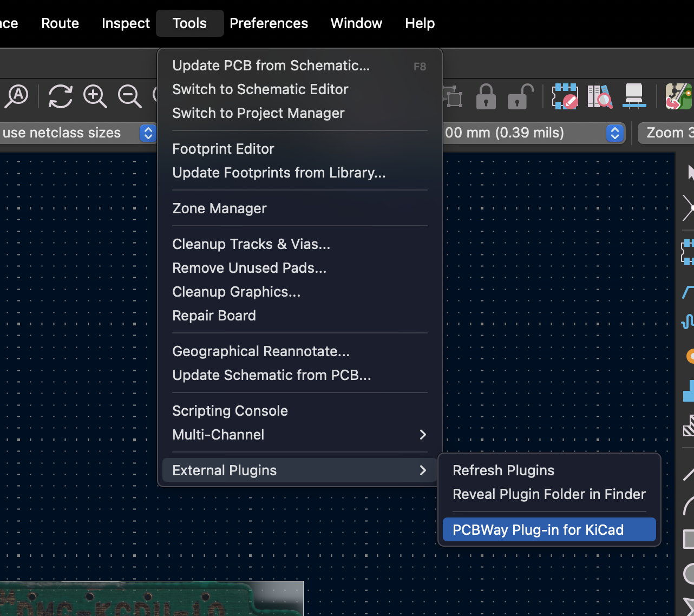The width and height of the screenshot is (694, 616).
Task: Open the Preferences menu
Action: [269, 23]
